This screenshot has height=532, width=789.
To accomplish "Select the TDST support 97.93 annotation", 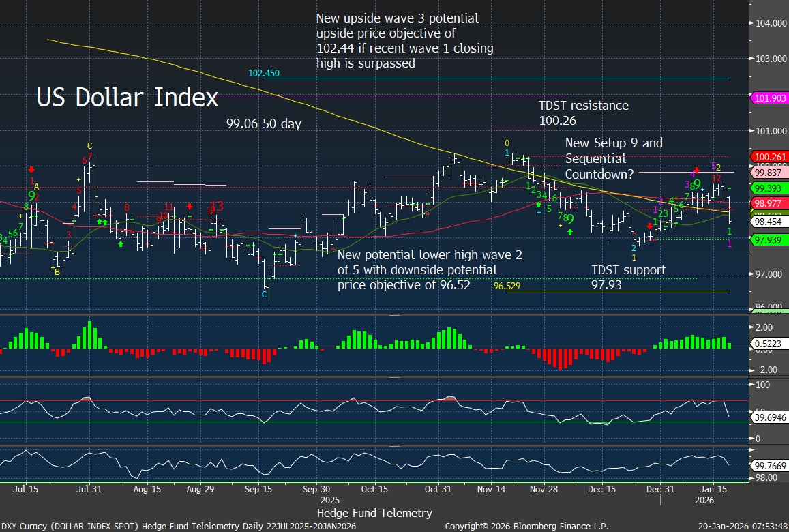I will point(628,277).
